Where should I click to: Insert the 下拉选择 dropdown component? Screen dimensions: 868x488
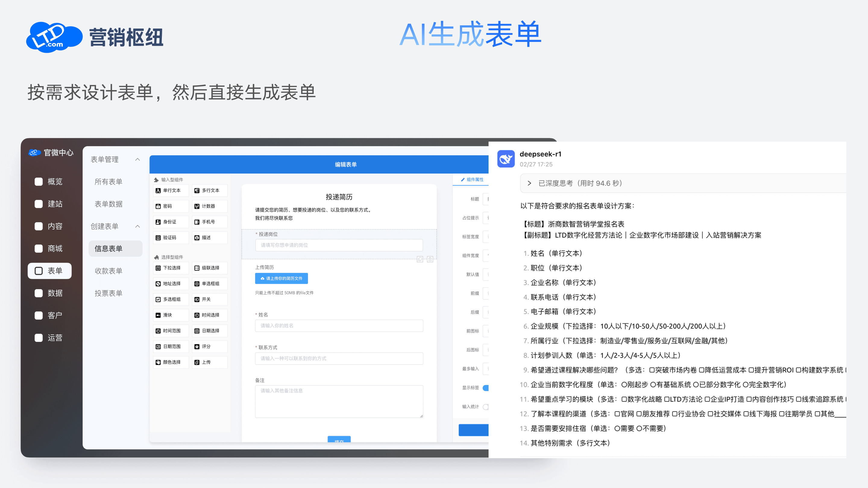tap(171, 268)
